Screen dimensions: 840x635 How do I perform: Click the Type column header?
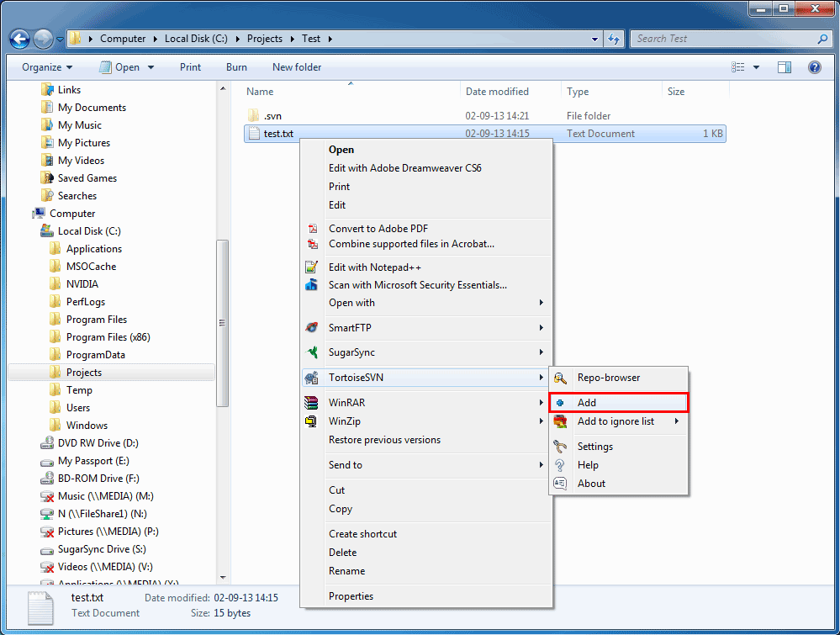[x=610, y=92]
